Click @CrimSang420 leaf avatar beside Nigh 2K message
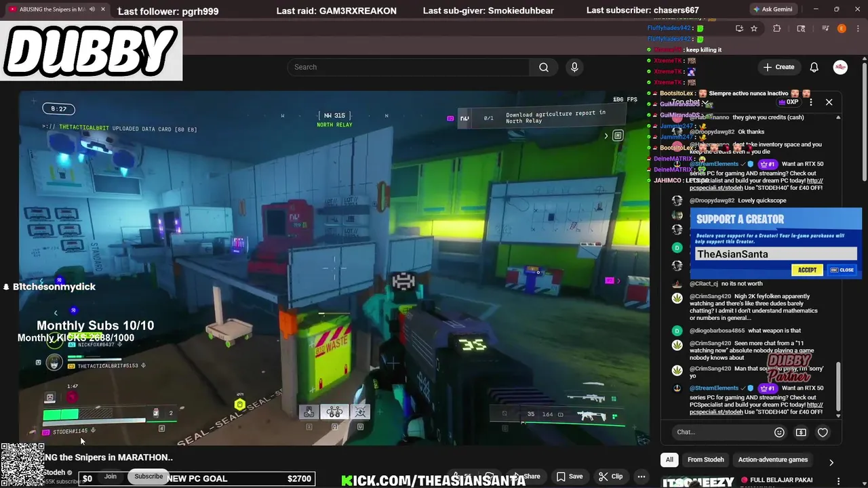The image size is (868, 488). tap(677, 298)
